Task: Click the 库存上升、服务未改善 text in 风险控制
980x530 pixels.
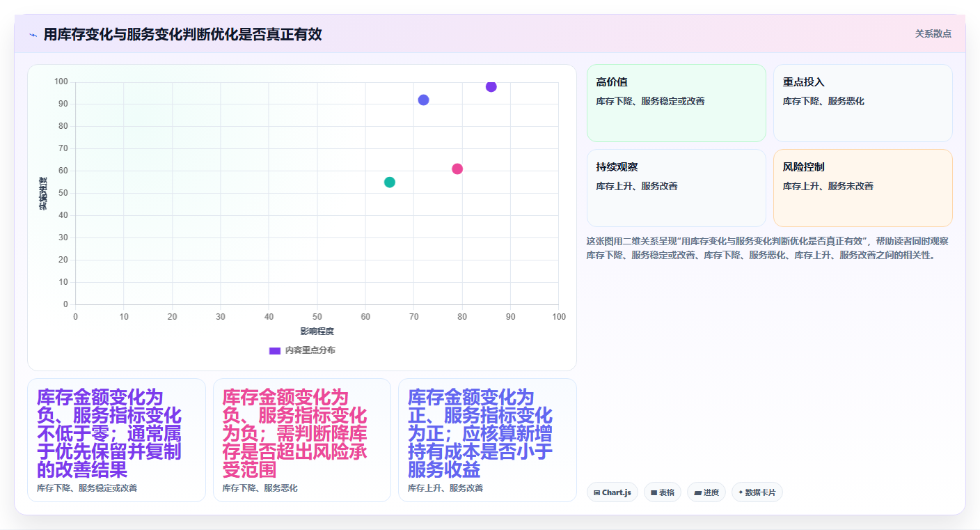Action: click(828, 186)
